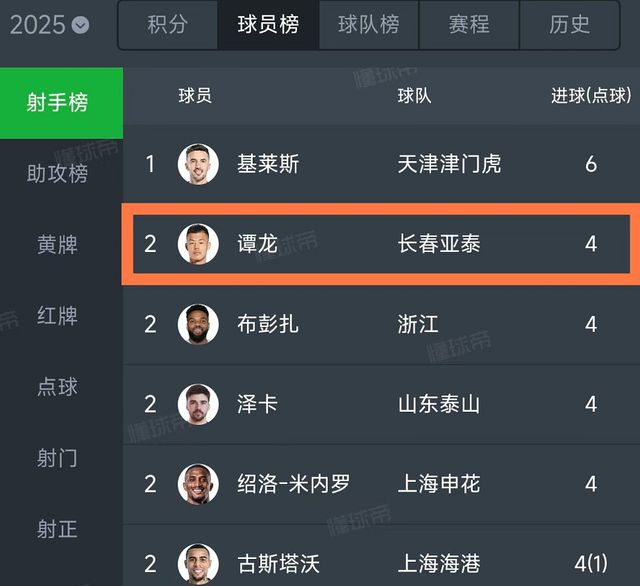Open the 历史 tab
The width and height of the screenshot is (640, 586).
click(x=569, y=25)
